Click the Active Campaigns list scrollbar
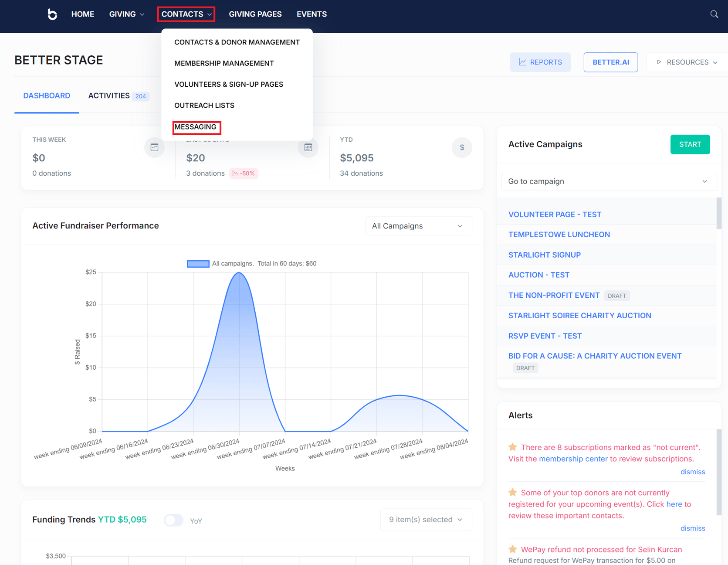Image resolution: width=728 pixels, height=565 pixels. click(718, 214)
